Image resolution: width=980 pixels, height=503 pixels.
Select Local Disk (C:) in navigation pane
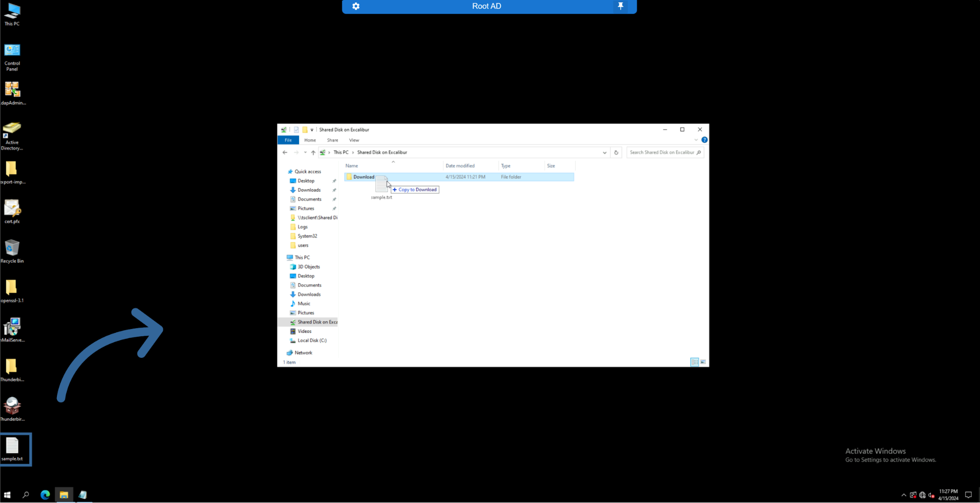[x=312, y=341]
